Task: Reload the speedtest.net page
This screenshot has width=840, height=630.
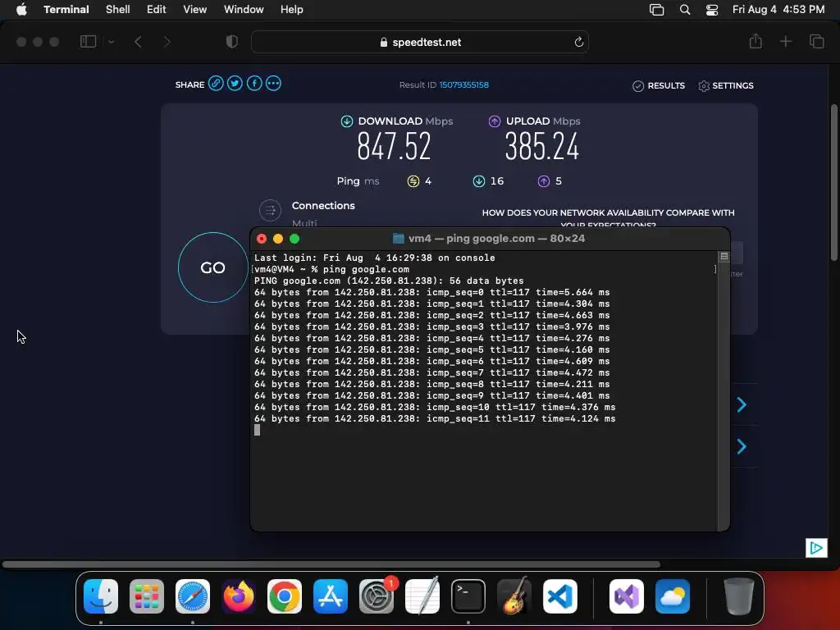Action: 578,42
